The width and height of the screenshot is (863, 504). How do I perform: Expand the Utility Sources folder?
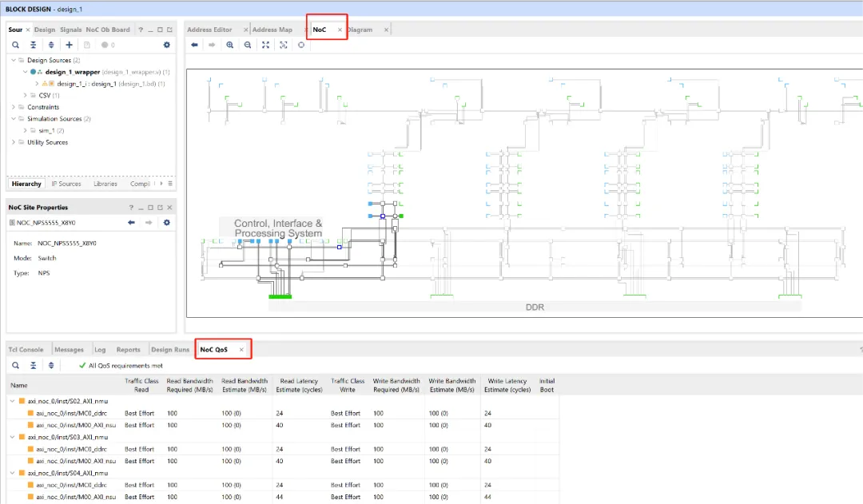point(14,142)
